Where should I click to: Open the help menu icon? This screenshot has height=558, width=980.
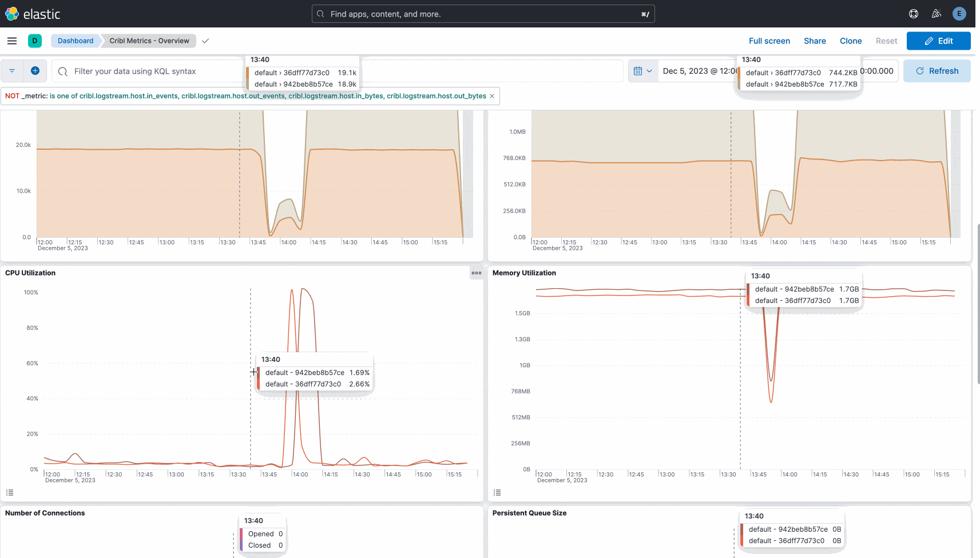[914, 14]
